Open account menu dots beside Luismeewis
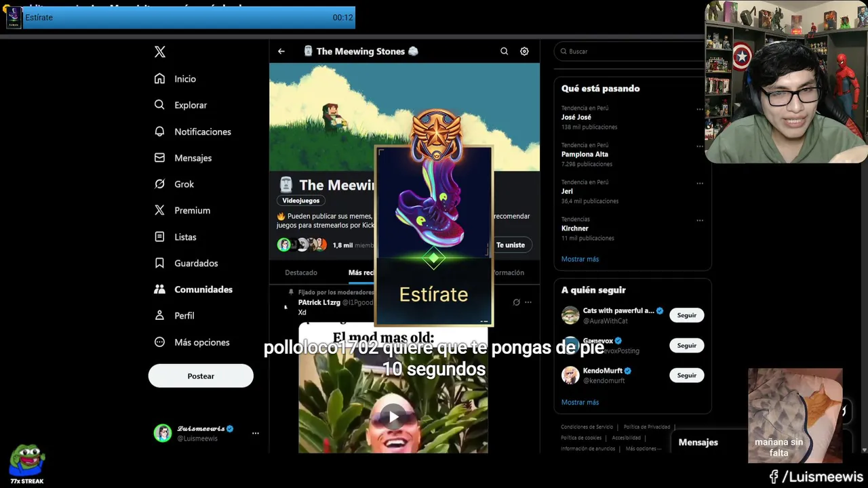This screenshot has height=488, width=868. 256,433
